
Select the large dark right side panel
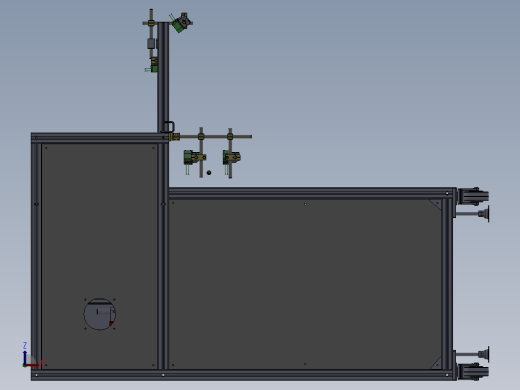click(x=305, y=284)
